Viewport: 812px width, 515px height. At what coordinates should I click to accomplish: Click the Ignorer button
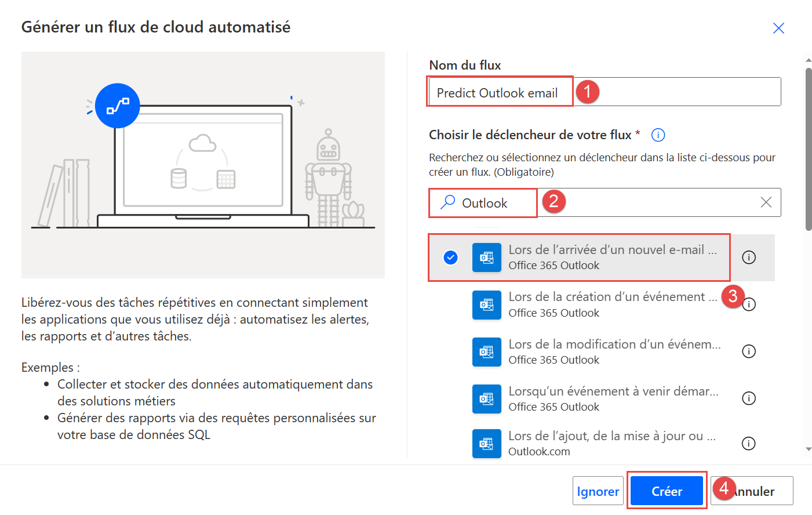point(598,491)
